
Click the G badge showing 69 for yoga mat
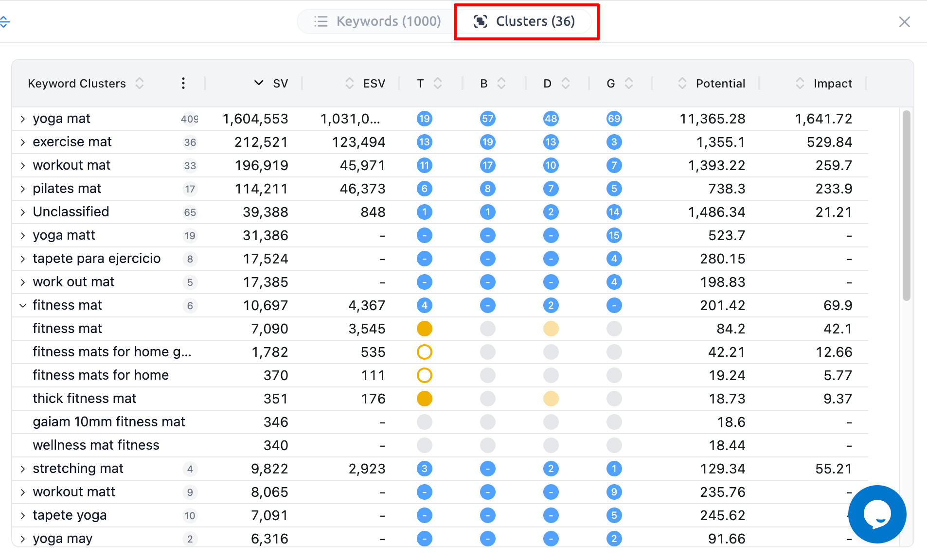point(614,118)
